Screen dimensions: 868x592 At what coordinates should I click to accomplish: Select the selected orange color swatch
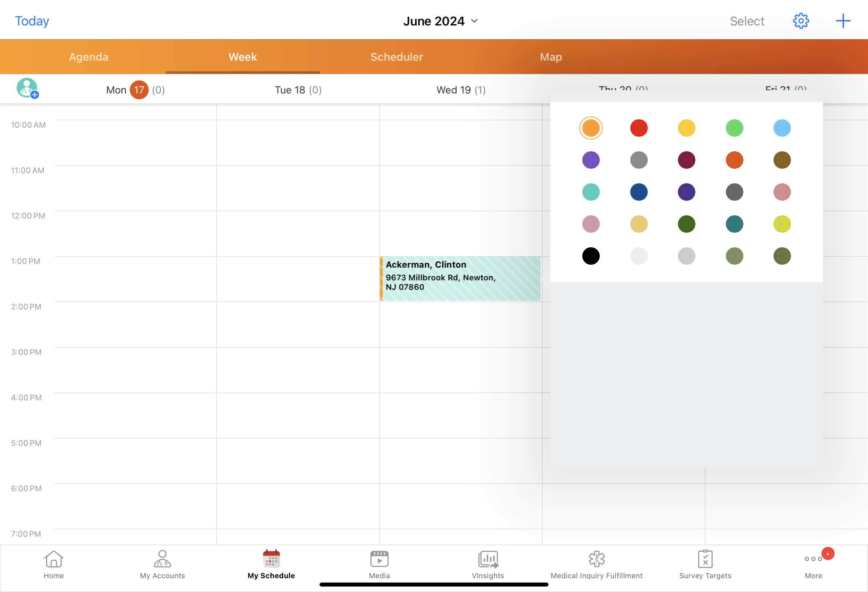point(591,128)
